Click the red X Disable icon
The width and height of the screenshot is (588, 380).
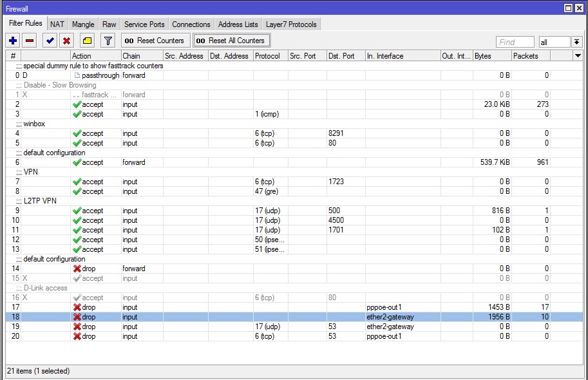(66, 41)
